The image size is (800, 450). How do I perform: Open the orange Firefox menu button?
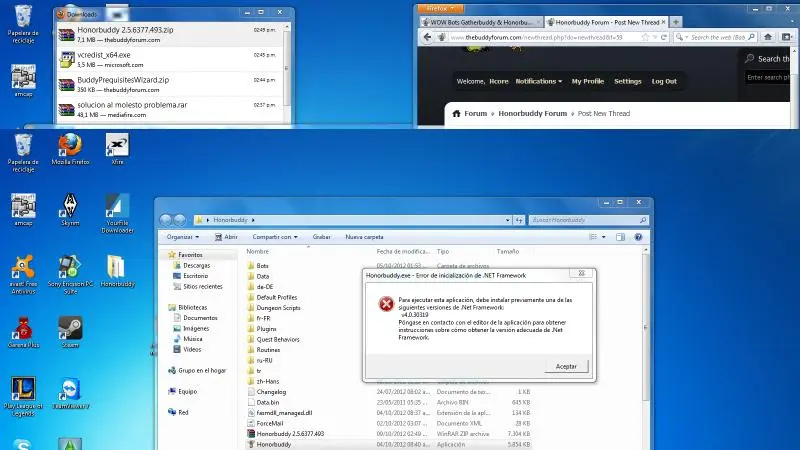pyautogui.click(x=440, y=9)
